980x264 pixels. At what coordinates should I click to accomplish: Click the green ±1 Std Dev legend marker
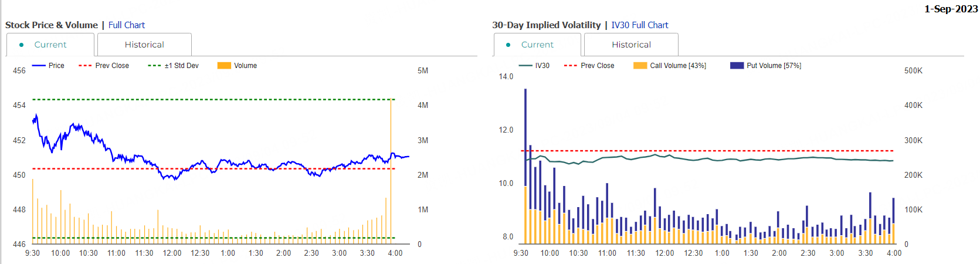[x=155, y=66]
